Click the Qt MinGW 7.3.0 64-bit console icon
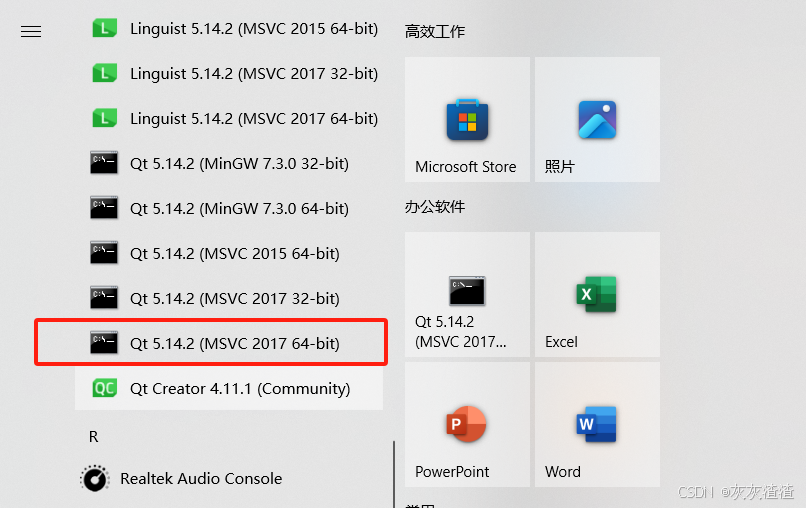Image resolution: width=806 pixels, height=508 pixels. pos(104,208)
